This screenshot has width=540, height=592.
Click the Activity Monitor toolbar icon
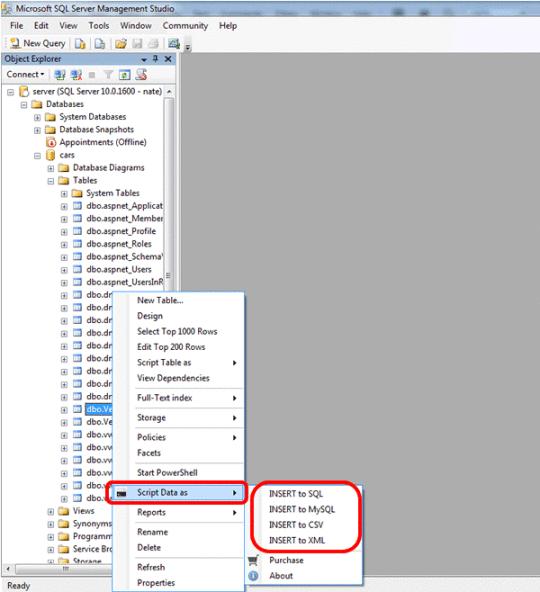[x=174, y=44]
